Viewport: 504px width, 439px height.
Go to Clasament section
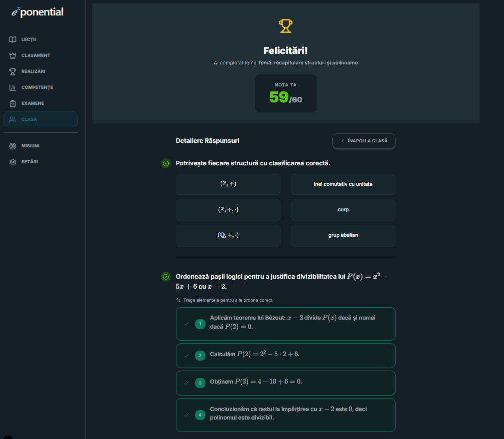(x=40, y=55)
